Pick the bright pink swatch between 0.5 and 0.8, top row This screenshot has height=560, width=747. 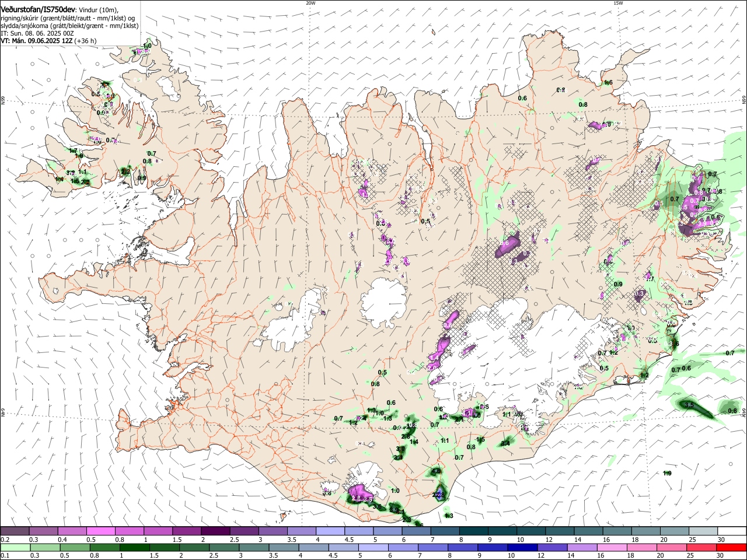click(x=100, y=531)
